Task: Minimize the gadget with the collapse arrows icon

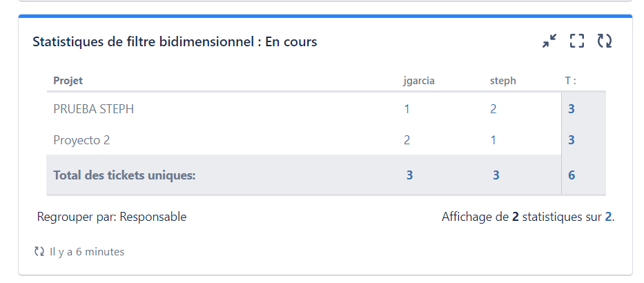Action: (549, 41)
